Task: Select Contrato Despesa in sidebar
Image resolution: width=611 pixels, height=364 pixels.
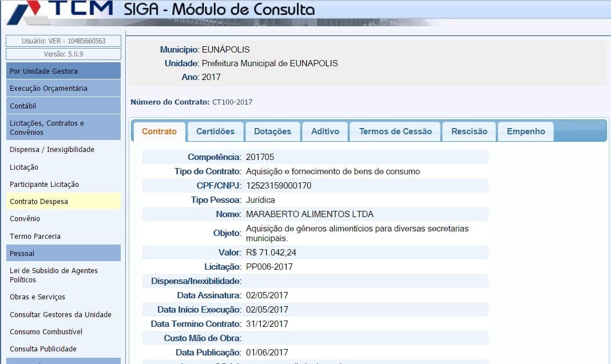Action: pos(39,202)
